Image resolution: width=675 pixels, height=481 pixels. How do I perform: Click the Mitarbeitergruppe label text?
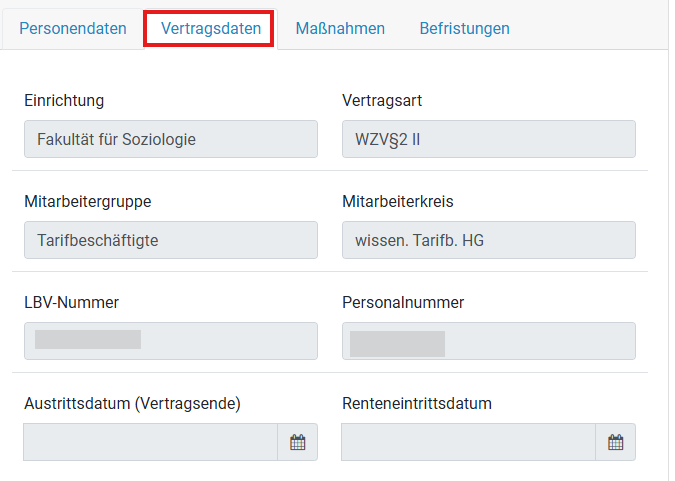[x=88, y=201]
